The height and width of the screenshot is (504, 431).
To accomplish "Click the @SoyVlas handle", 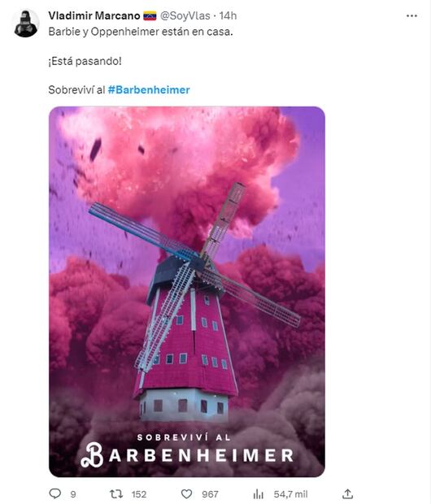I will (x=185, y=15).
